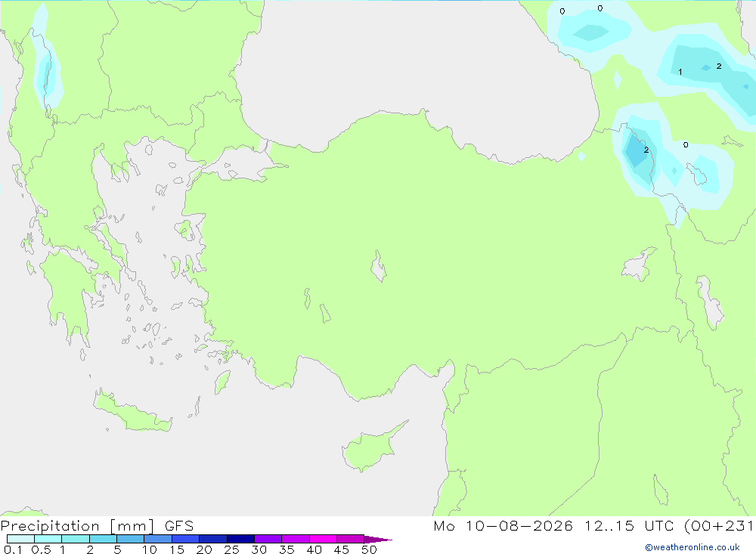The height and width of the screenshot is (554, 756).
Task: Click the '50' legend scale label
Action: [369, 549]
